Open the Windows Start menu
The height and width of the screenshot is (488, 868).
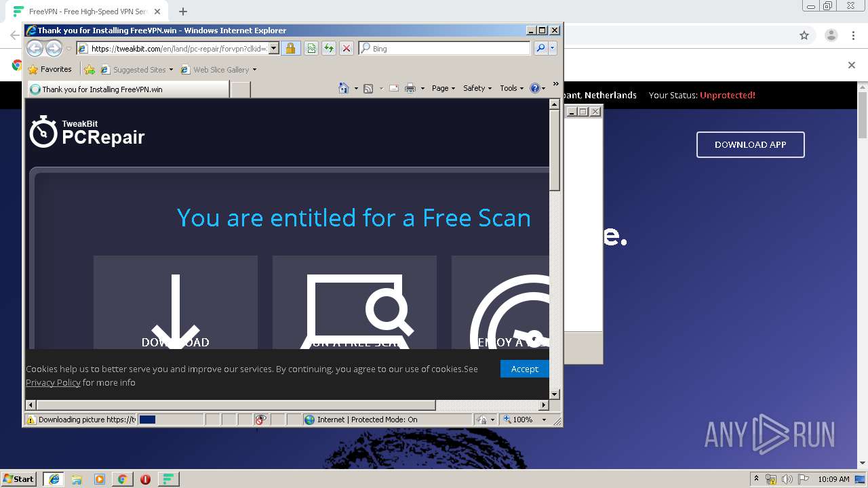click(19, 479)
